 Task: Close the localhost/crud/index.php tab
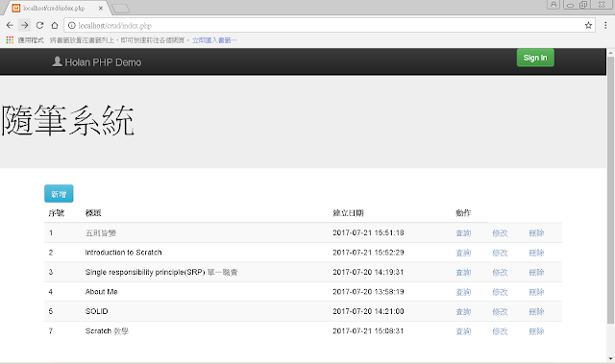[x=101, y=8]
